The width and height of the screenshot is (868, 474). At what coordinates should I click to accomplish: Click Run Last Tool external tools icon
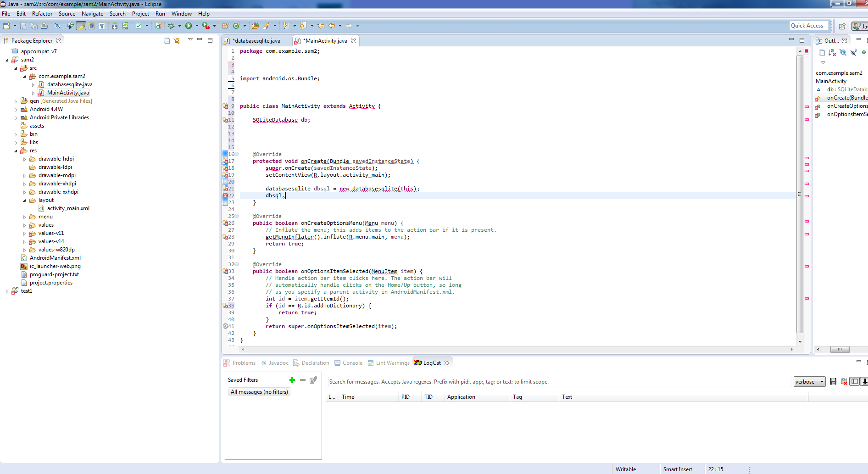point(206,26)
